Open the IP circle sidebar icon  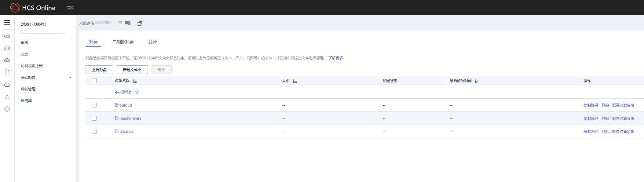[7, 109]
